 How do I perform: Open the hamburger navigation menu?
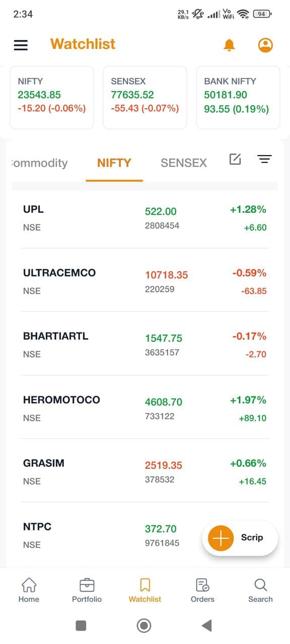tap(21, 45)
